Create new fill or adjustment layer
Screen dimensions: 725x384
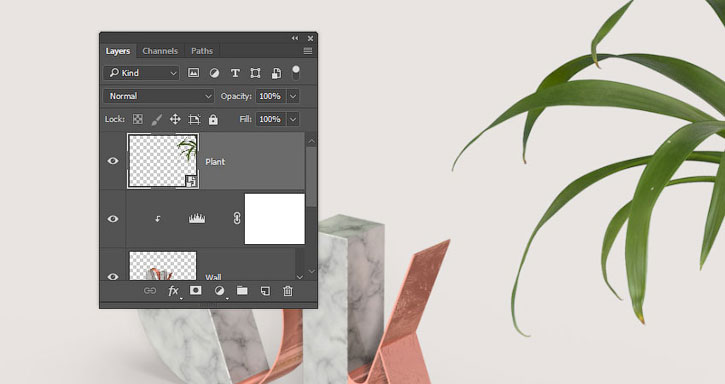click(x=219, y=291)
